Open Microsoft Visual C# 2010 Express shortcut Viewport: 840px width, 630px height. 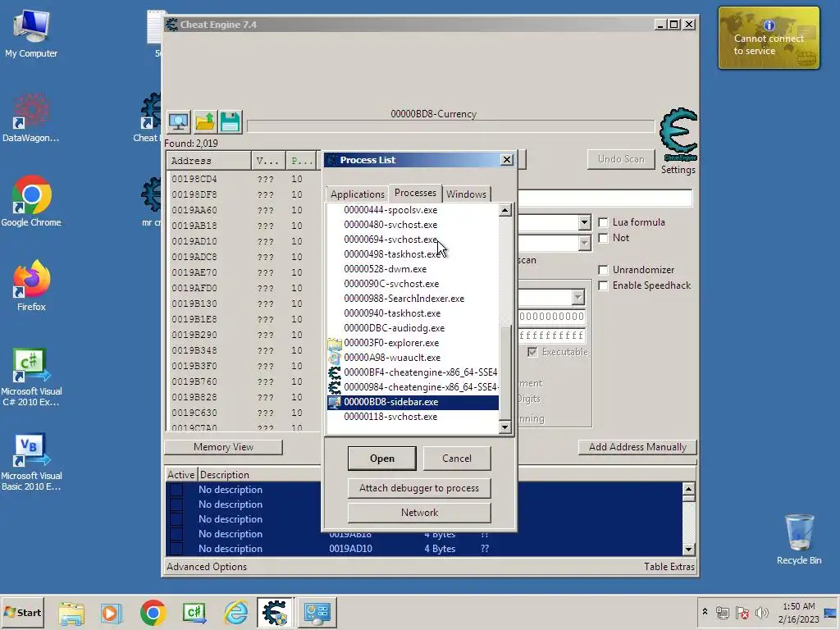[31, 377]
